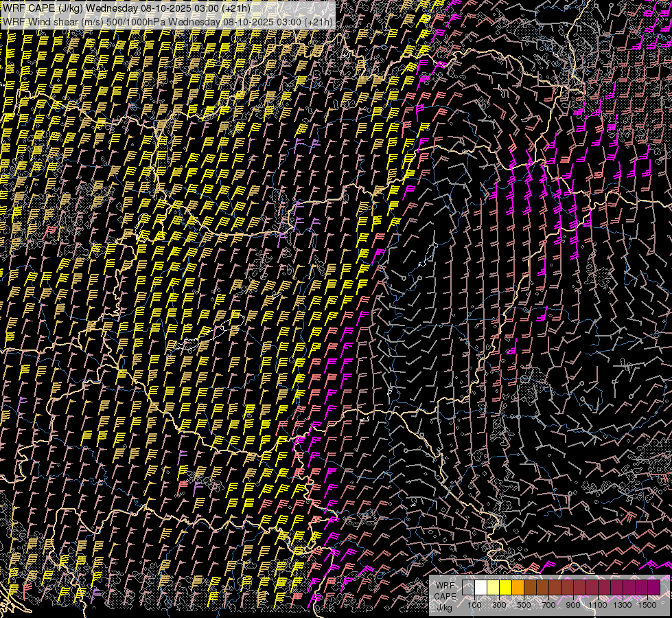
Task: Select the 1500 legend scale label
Action: pos(647,605)
